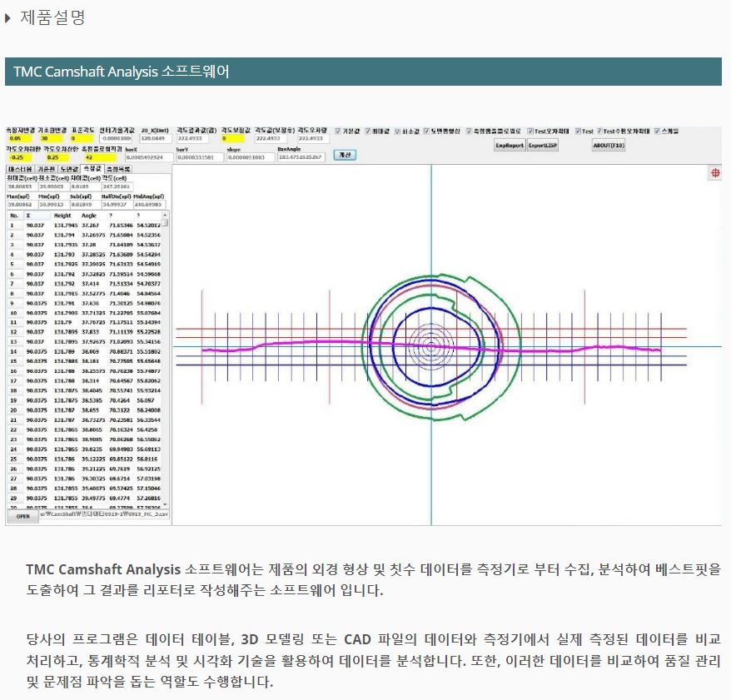Click the 최대값(cell) value field
731x700 pixels.
[22, 187]
